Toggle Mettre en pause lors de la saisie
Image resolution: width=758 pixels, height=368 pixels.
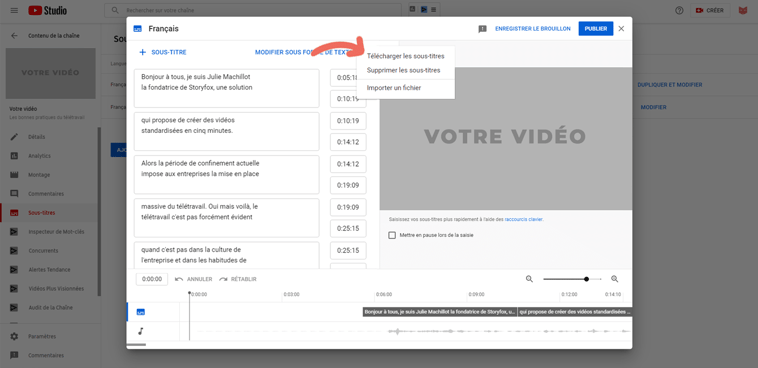point(392,236)
